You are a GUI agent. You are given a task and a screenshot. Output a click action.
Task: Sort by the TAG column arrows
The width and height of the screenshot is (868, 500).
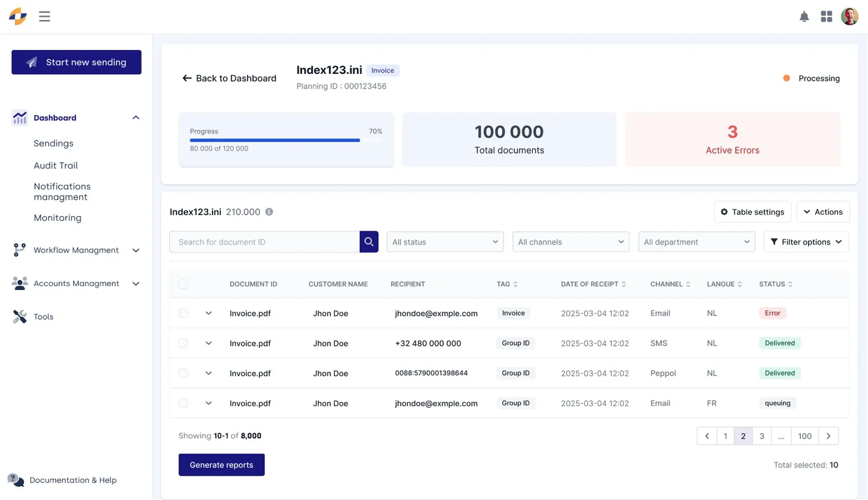click(515, 284)
